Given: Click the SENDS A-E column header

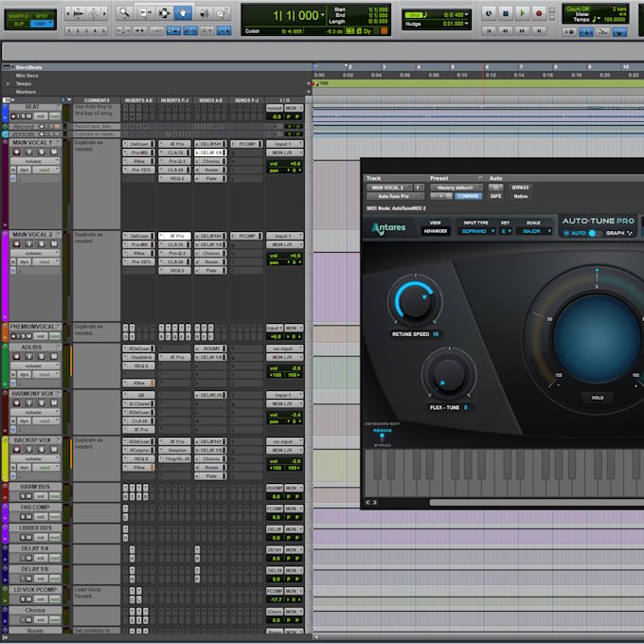Looking at the screenshot, I should tap(210, 100).
